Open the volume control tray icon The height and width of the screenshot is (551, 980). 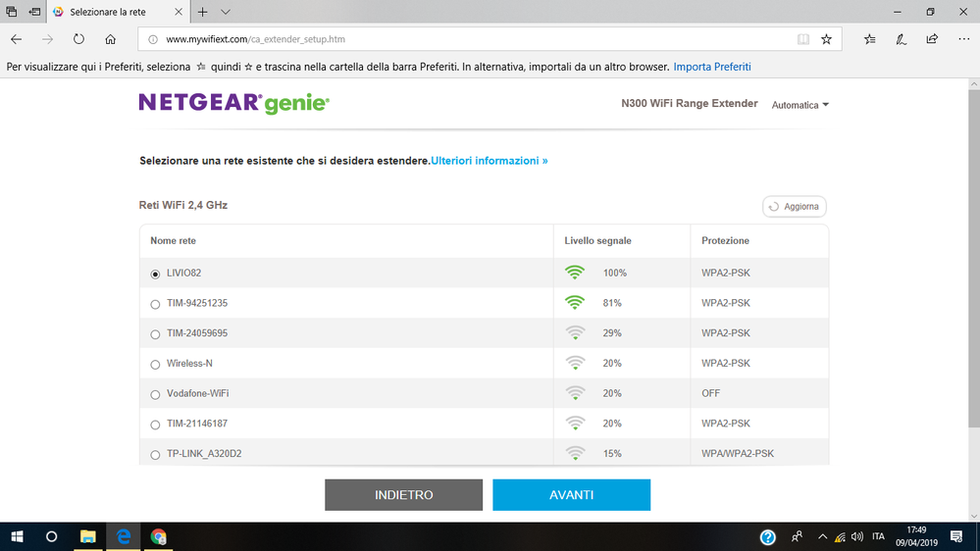856,536
